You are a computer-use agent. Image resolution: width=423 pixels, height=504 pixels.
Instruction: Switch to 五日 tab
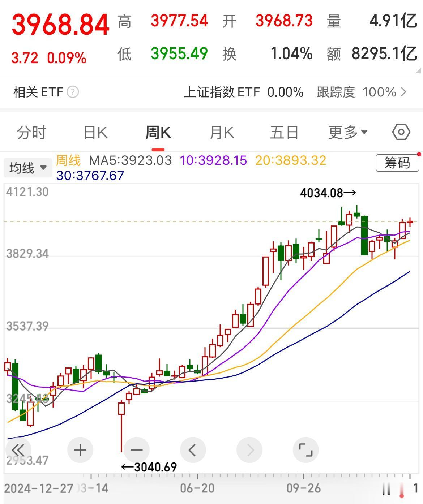[284, 132]
